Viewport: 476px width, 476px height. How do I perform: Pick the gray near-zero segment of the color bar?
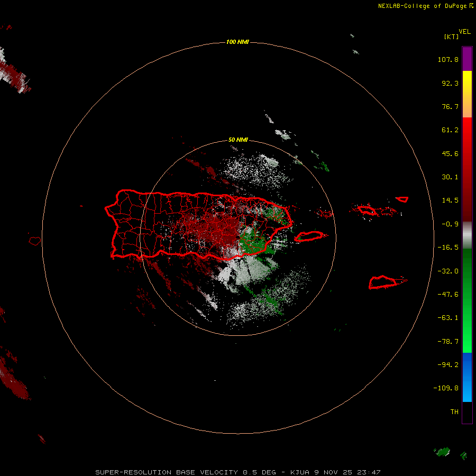tap(467, 235)
